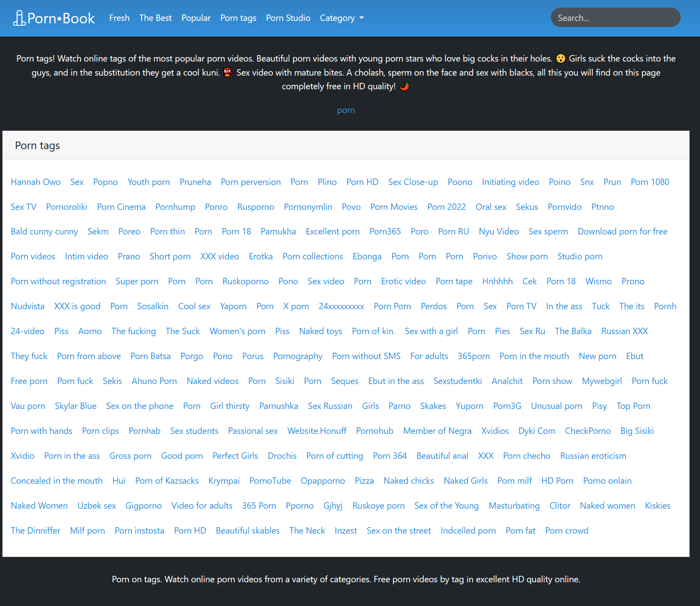Click the Skylar Blue tag
This screenshot has height=606, width=700.
click(x=76, y=406)
